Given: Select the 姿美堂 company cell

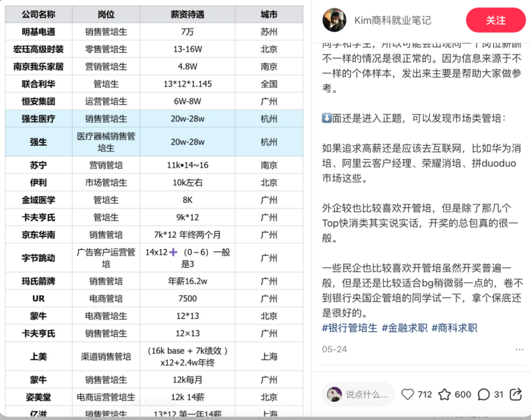Looking at the screenshot, I should click(38, 397).
